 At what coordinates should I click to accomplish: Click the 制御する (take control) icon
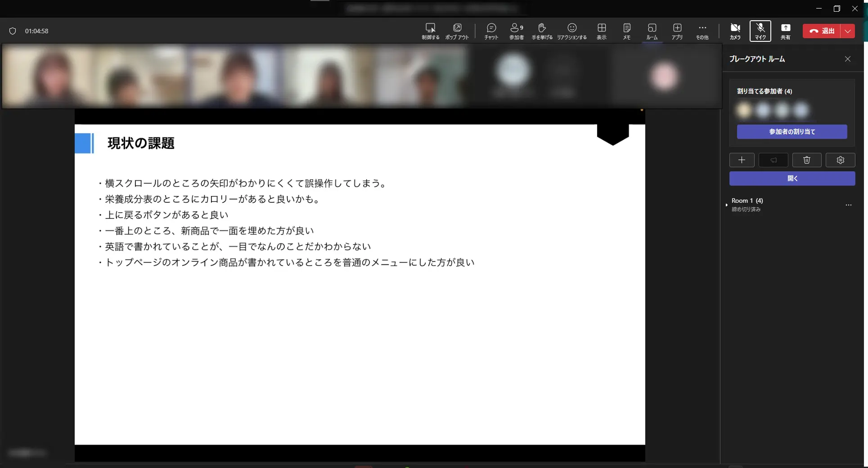[430, 31]
